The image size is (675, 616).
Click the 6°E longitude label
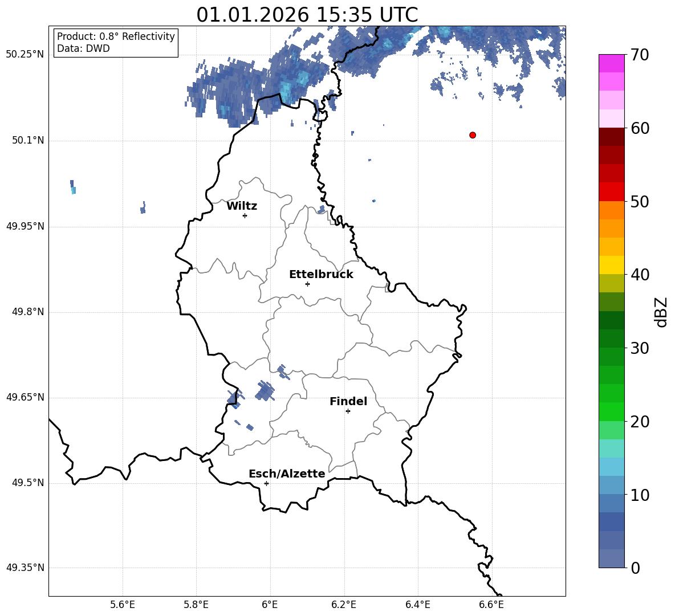270,605
